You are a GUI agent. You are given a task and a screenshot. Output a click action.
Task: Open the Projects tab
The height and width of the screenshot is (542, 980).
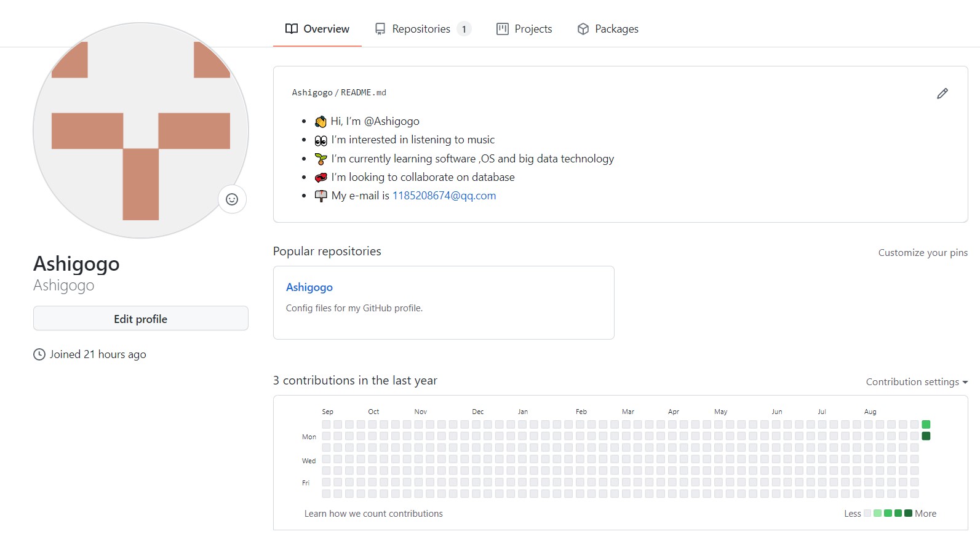(533, 29)
